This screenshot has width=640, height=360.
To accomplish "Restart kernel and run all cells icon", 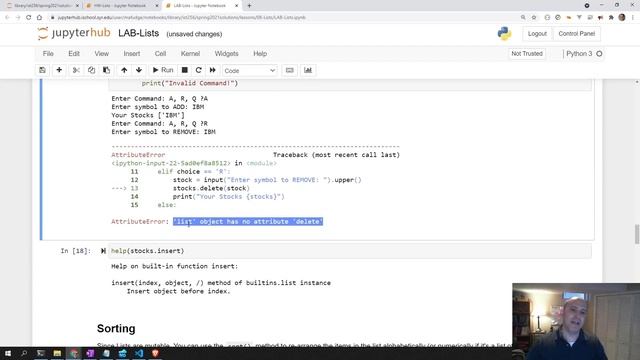I will 213,70.
